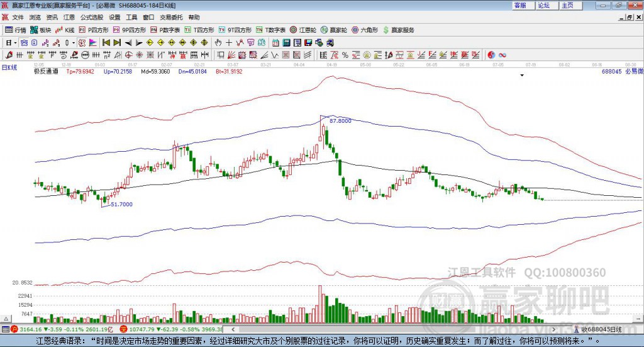This screenshot has height=347, width=644.
Task: Click the 10747.79 index in status bar
Action: [141, 329]
